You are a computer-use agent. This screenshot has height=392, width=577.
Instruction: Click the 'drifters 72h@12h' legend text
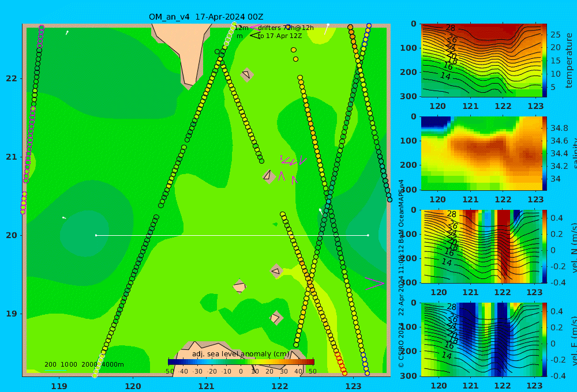[x=286, y=28]
